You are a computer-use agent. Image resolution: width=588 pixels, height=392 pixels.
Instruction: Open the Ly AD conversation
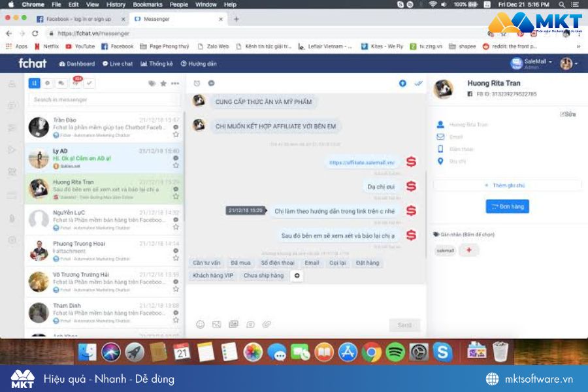[x=104, y=158]
